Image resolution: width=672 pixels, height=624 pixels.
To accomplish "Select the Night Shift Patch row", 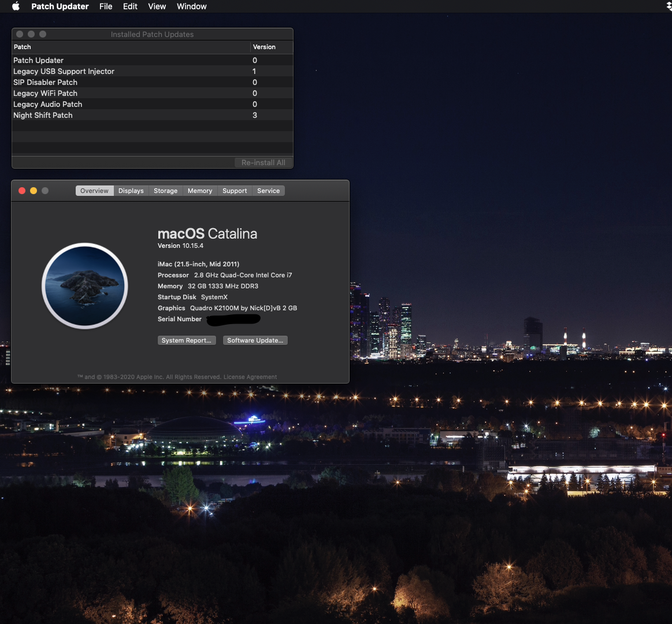I will (153, 116).
